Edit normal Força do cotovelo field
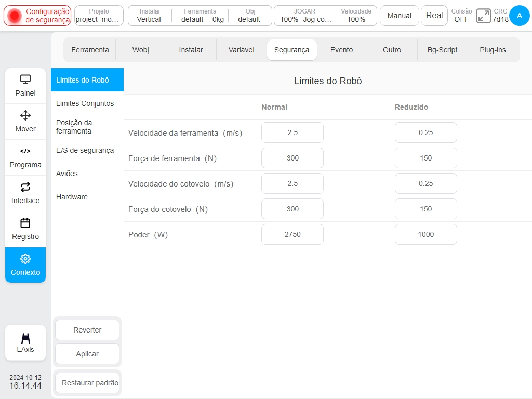The image size is (532, 399). coord(292,209)
